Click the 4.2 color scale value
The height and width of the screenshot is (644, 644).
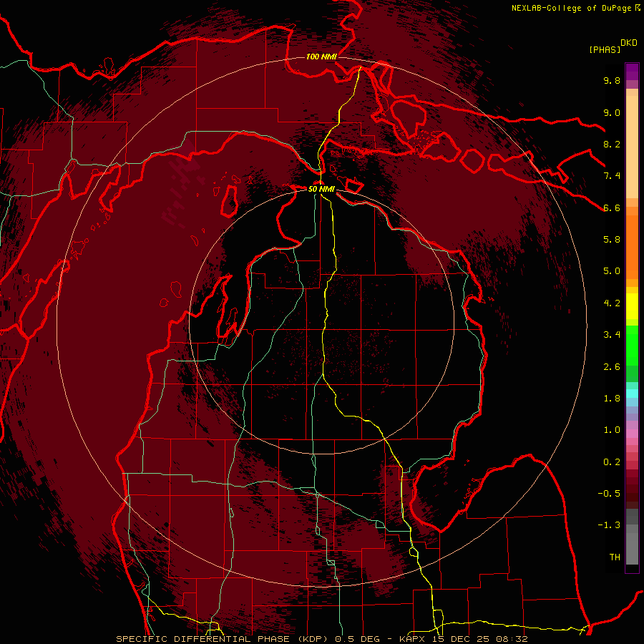[612, 303]
